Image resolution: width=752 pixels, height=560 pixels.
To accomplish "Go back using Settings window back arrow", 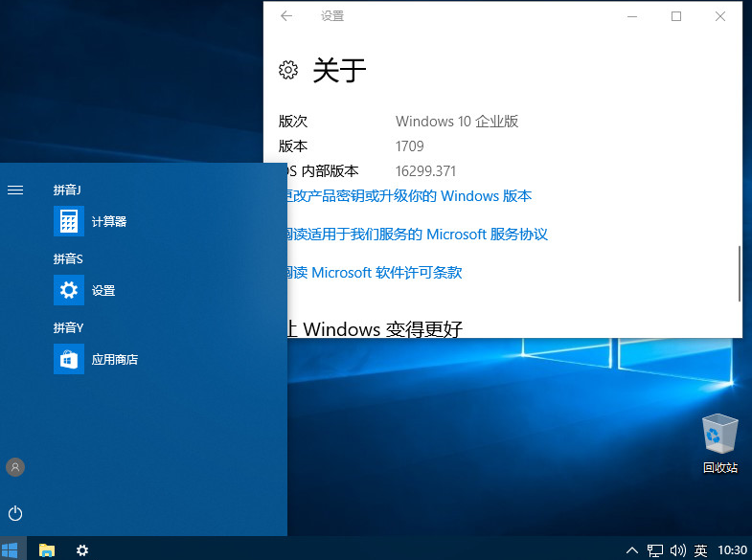I will (x=286, y=16).
